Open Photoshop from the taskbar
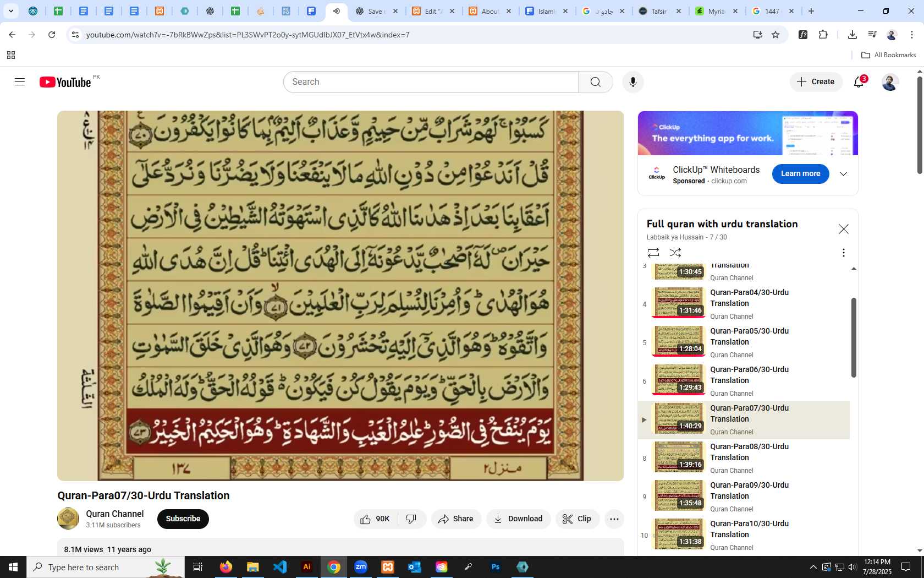 click(x=496, y=567)
